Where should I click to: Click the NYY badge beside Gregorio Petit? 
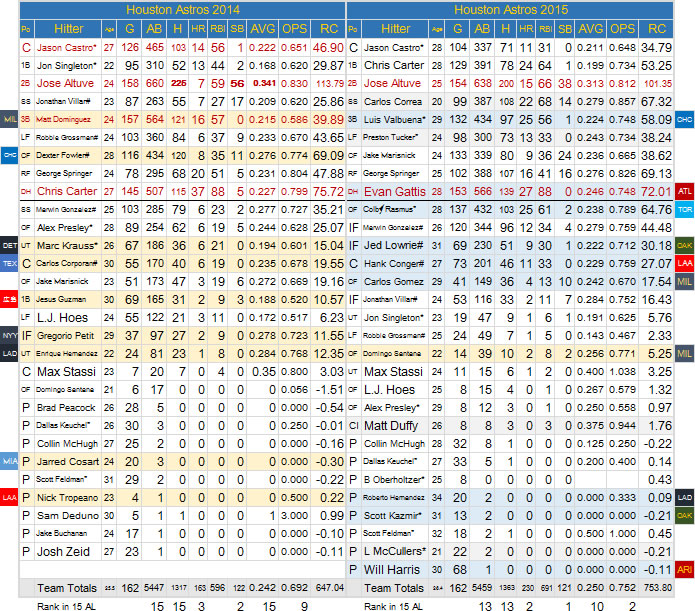(x=9, y=335)
